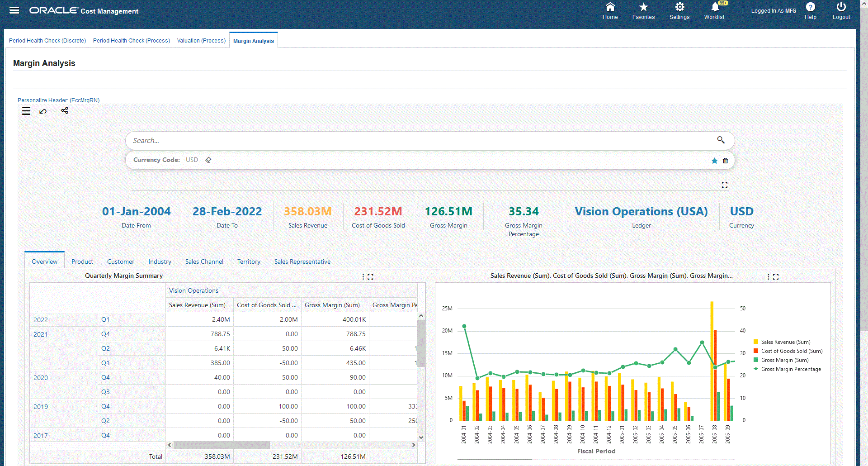This screenshot has width=868, height=466.
Task: Open Favorites star icon
Action: [x=643, y=7]
